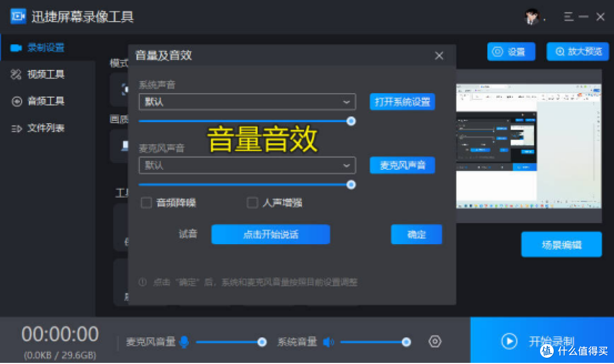This screenshot has height=364, width=614.
Task: Click the app logo in title bar
Action: pos(18,16)
